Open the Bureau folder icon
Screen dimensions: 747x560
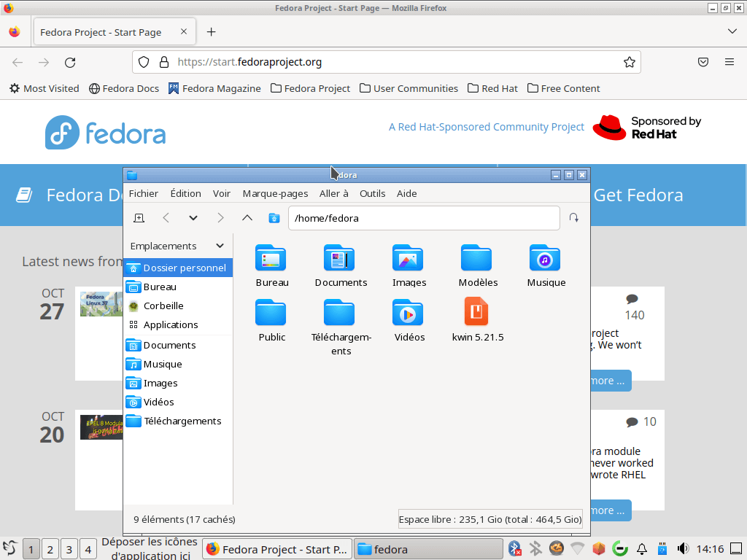point(271,258)
